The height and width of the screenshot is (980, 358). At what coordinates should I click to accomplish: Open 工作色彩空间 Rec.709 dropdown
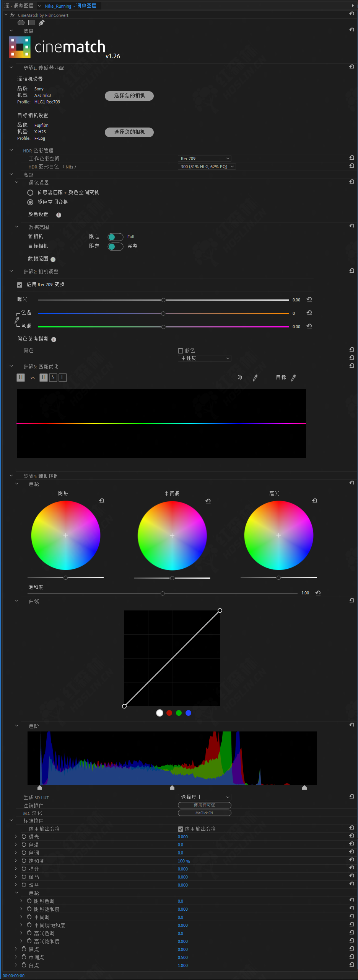pyautogui.click(x=204, y=159)
